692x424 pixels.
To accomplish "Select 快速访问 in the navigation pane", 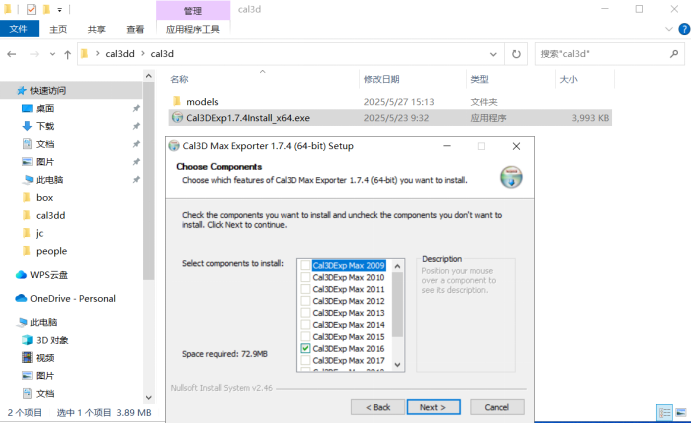I will [48, 90].
